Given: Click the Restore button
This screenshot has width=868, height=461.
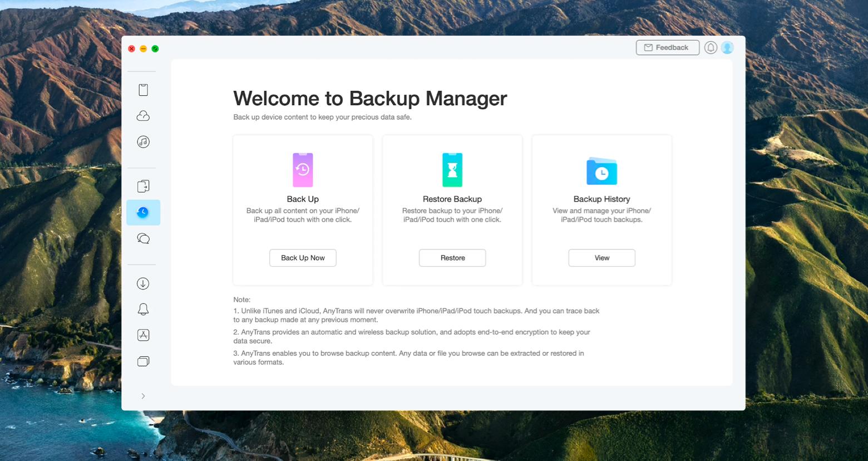Looking at the screenshot, I should 452,258.
